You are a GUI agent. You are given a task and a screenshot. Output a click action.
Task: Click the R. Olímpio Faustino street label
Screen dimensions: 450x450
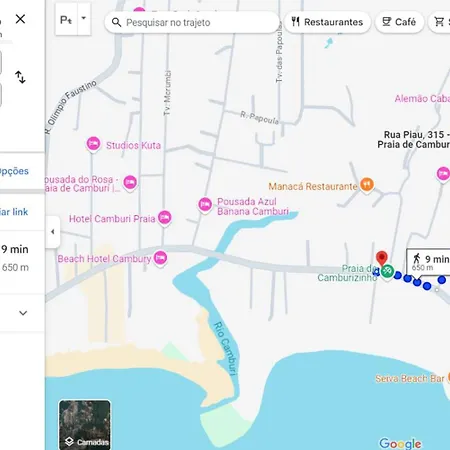click(x=70, y=107)
